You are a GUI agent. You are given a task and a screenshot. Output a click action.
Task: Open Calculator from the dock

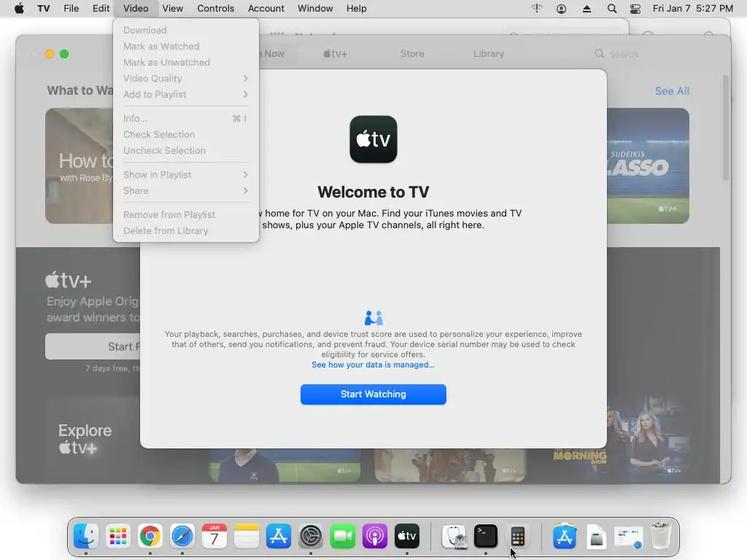tap(518, 536)
